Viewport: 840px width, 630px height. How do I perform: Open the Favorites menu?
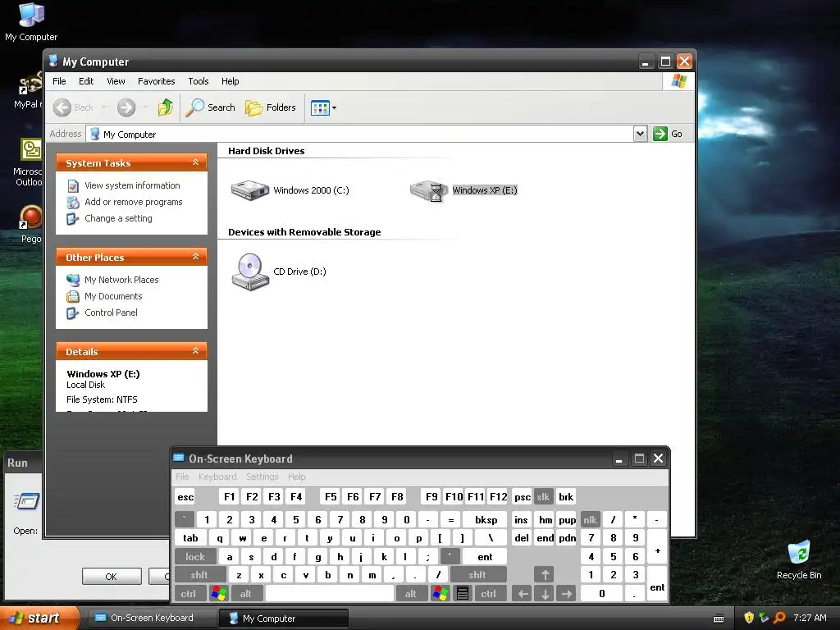tap(157, 81)
